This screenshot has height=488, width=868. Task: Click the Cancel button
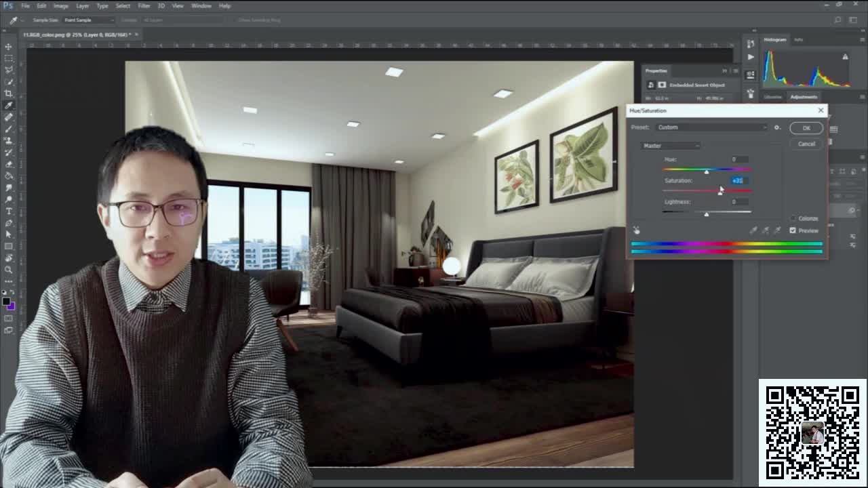[x=806, y=144]
